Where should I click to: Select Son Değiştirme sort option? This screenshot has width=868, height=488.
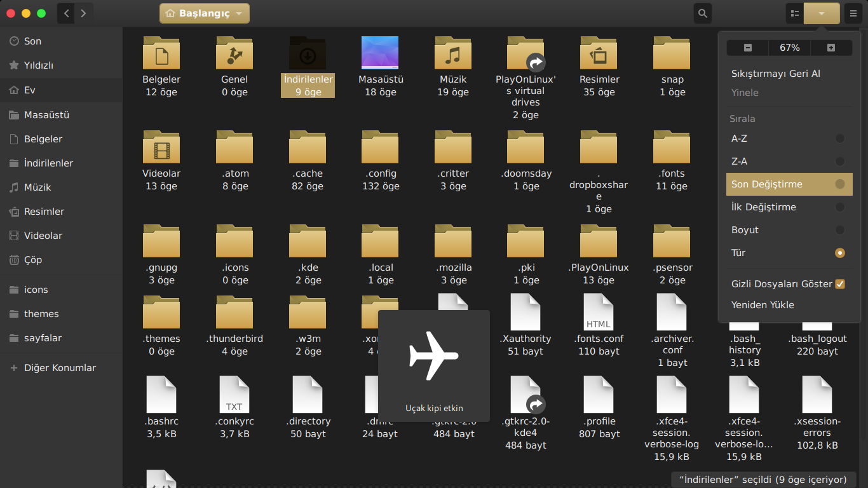tap(789, 184)
